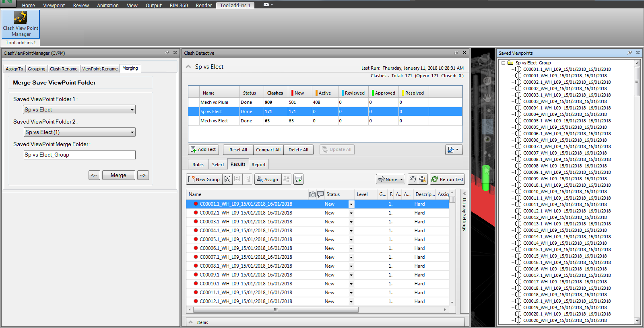Click the reset display settings icon

coord(413,179)
